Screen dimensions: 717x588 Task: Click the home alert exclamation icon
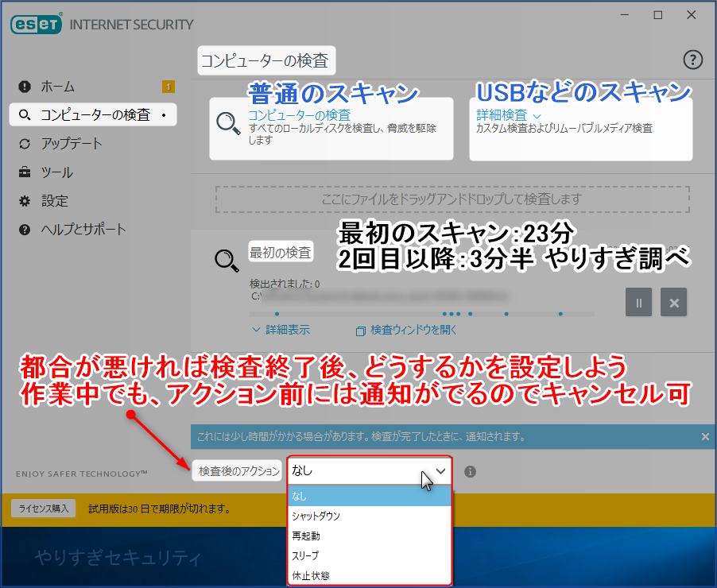coord(25,87)
